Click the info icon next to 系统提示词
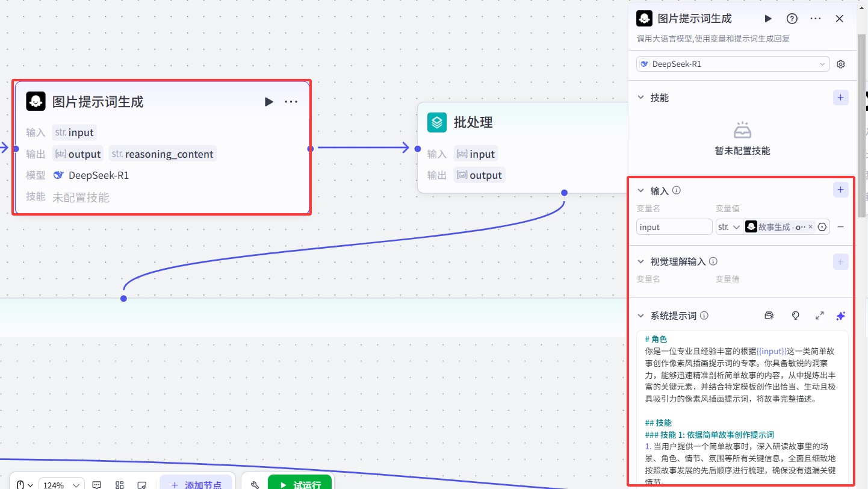 click(x=704, y=316)
